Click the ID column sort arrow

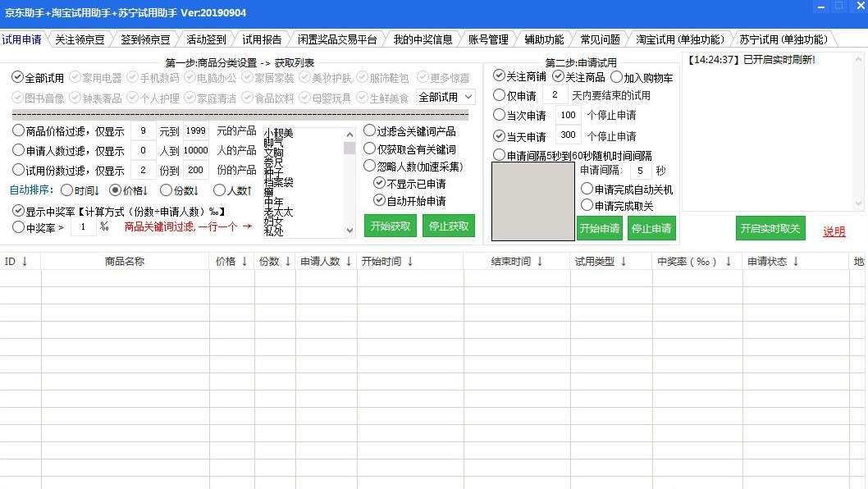pos(24,262)
